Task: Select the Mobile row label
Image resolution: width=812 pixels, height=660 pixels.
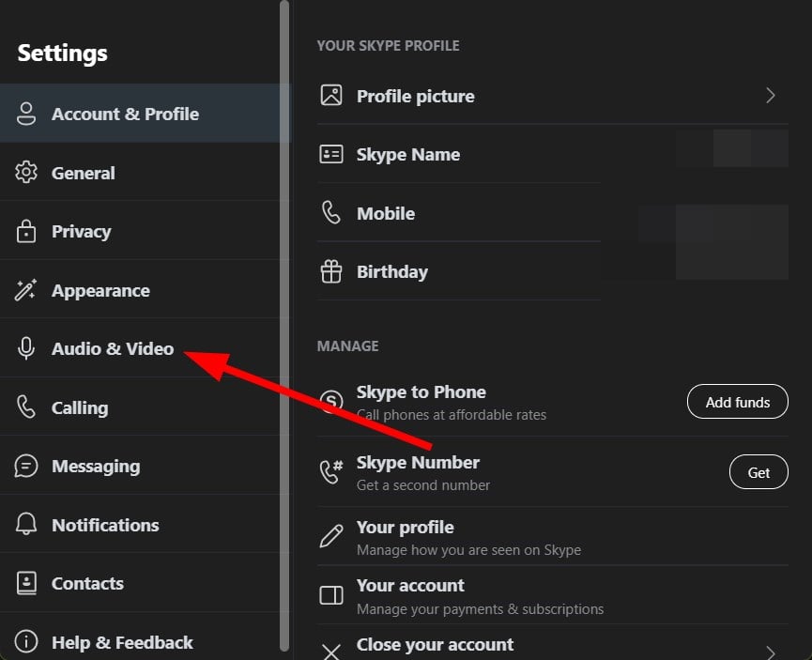Action: click(386, 213)
